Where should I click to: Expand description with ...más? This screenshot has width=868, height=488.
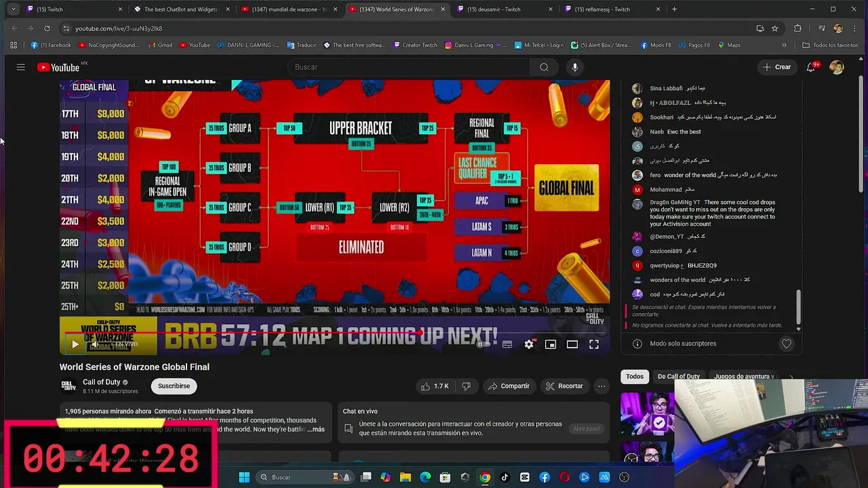click(315, 429)
